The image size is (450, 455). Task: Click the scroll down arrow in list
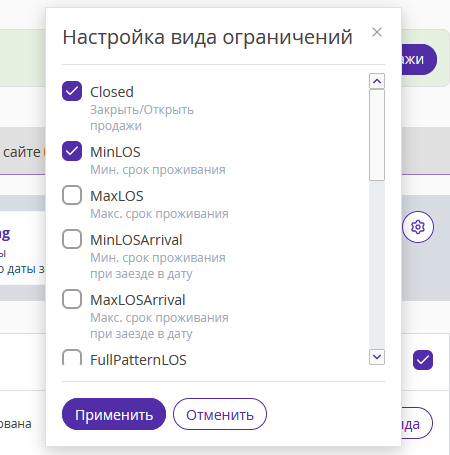coord(377,357)
